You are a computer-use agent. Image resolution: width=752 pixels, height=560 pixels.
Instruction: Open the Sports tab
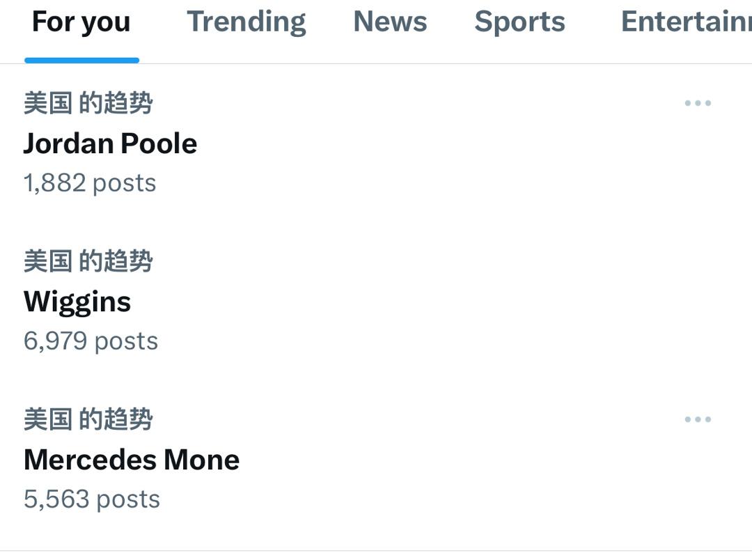519,22
